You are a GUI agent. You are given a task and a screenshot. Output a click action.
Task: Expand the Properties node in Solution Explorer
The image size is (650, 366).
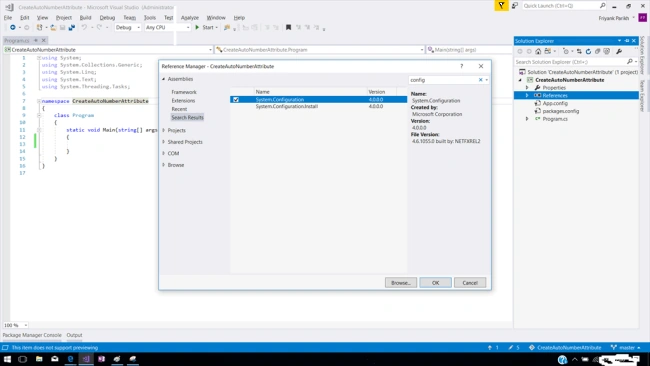point(527,88)
